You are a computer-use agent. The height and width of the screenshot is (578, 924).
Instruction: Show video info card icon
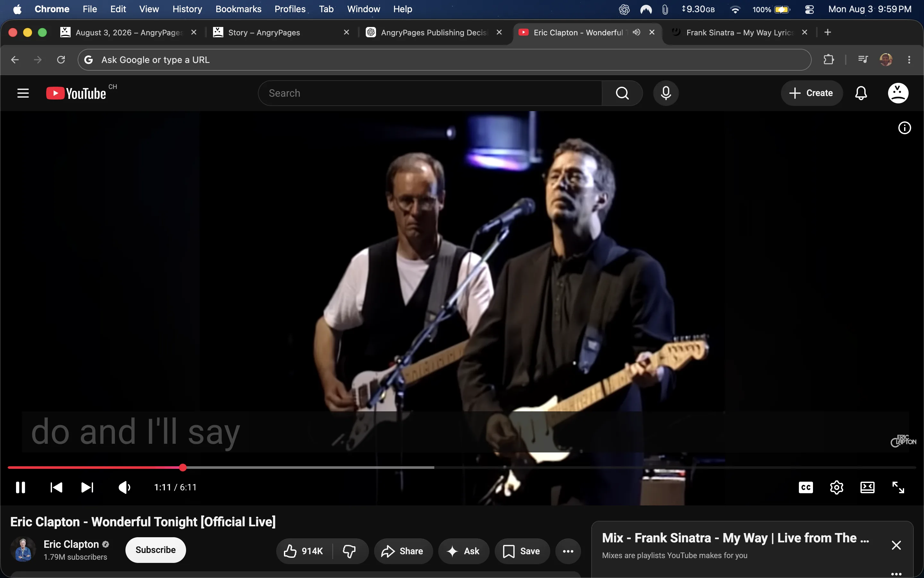[904, 128]
